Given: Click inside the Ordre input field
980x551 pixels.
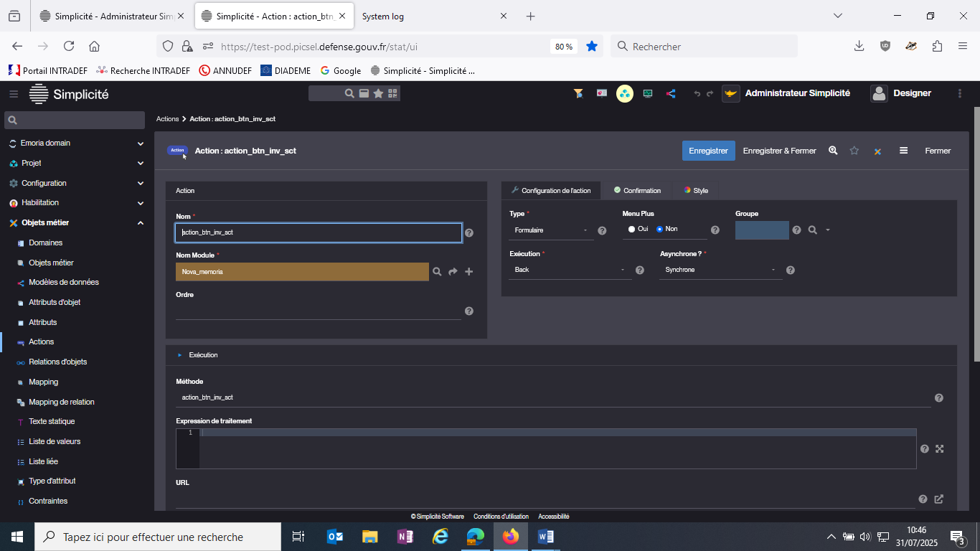Looking at the screenshot, I should (x=318, y=311).
